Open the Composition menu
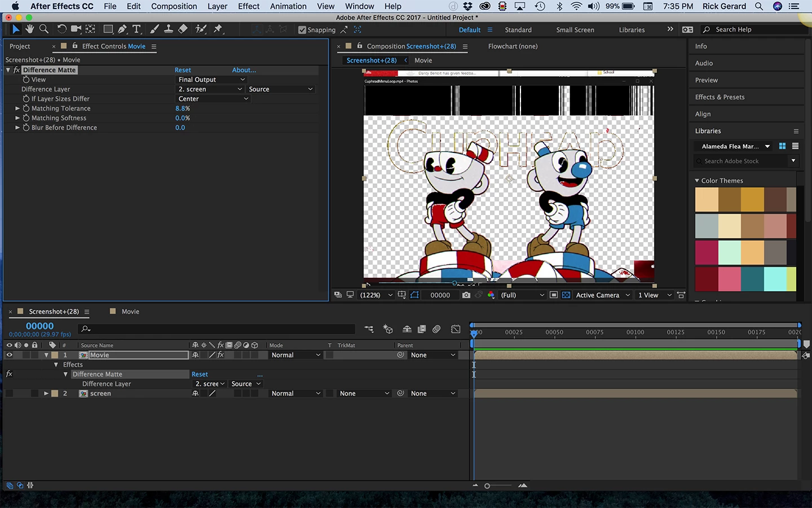812x508 pixels. [x=174, y=6]
